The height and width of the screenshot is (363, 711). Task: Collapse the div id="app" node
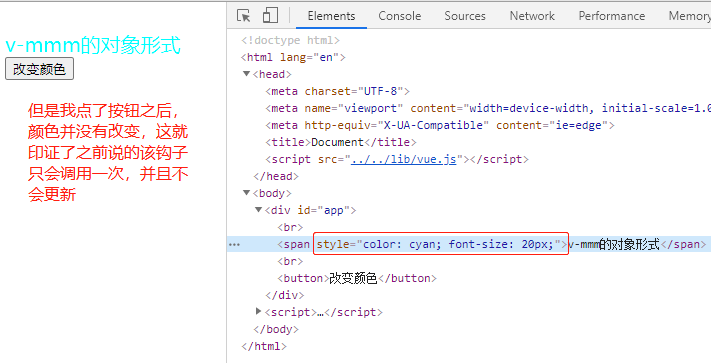(x=258, y=210)
